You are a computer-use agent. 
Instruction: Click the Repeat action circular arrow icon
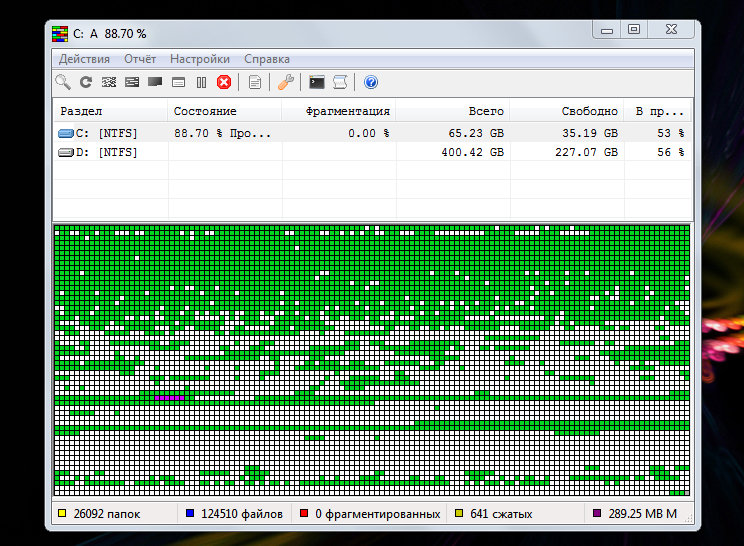point(86,82)
